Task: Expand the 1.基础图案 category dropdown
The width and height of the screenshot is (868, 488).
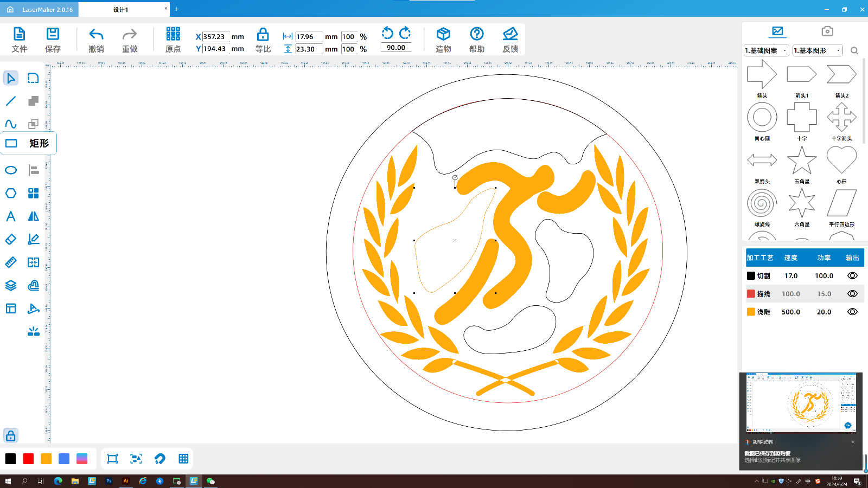Action: coord(766,50)
